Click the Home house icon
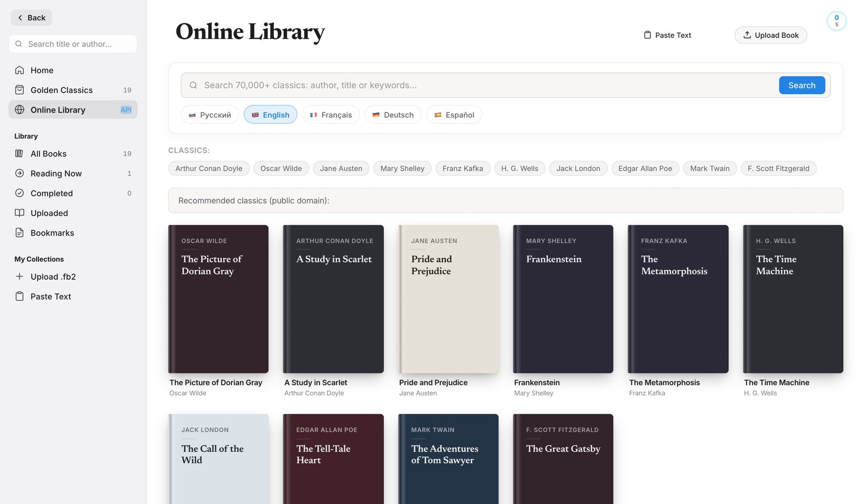The width and height of the screenshot is (865, 504). point(19,70)
